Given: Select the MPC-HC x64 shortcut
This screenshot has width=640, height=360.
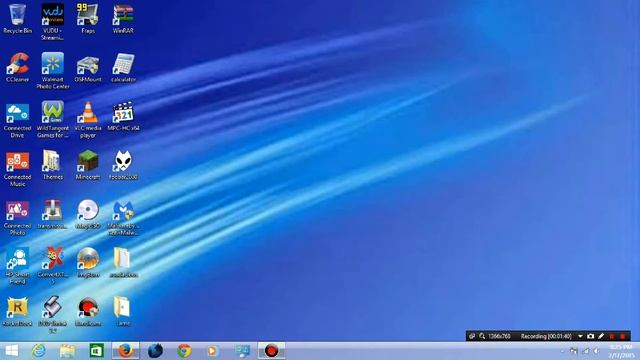Looking at the screenshot, I should (123, 117).
